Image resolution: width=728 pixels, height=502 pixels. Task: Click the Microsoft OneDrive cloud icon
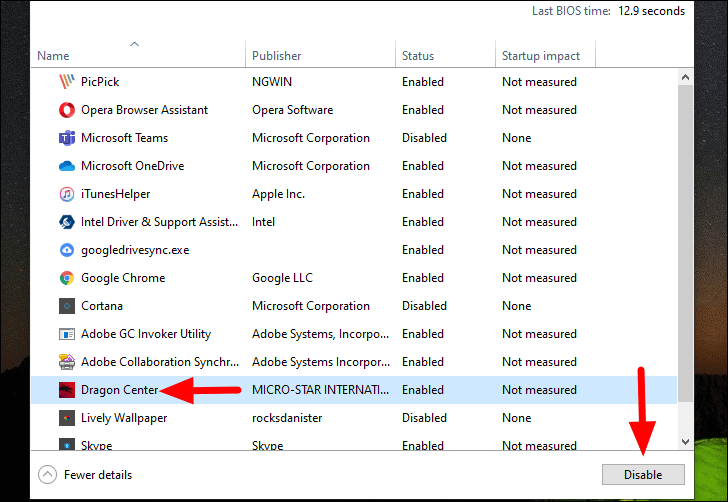coord(66,166)
